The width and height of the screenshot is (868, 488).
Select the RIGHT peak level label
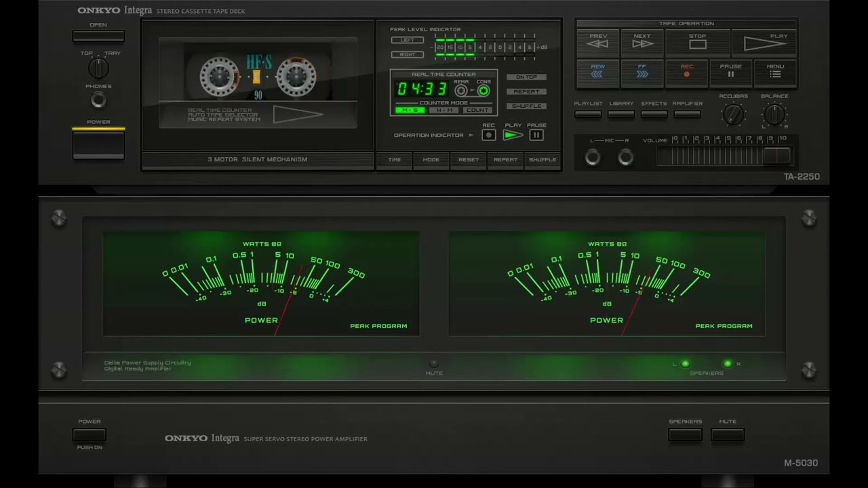coord(407,54)
